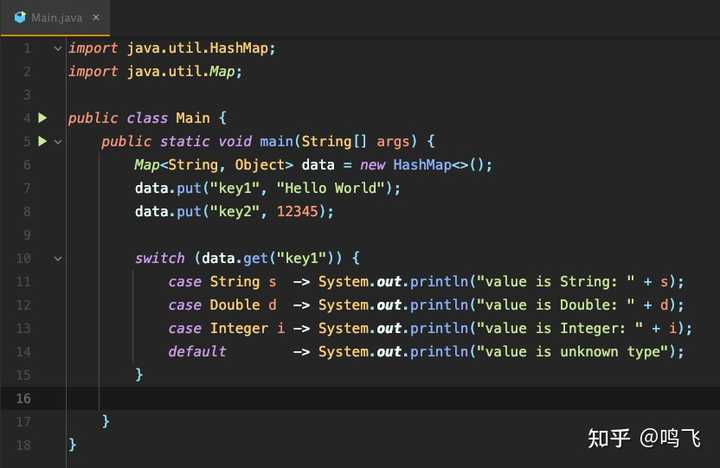
Task: Run the Main class from the line 4 gutter
Action: pyautogui.click(x=42, y=118)
